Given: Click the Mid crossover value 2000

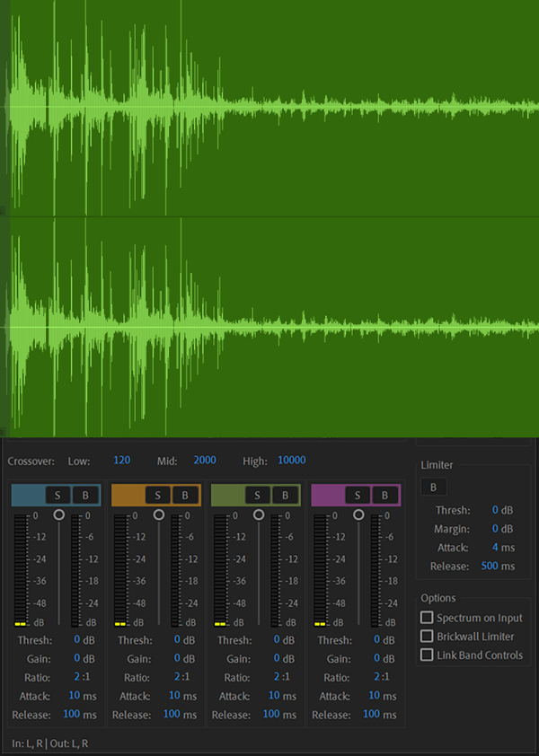Looking at the screenshot, I should tap(205, 461).
